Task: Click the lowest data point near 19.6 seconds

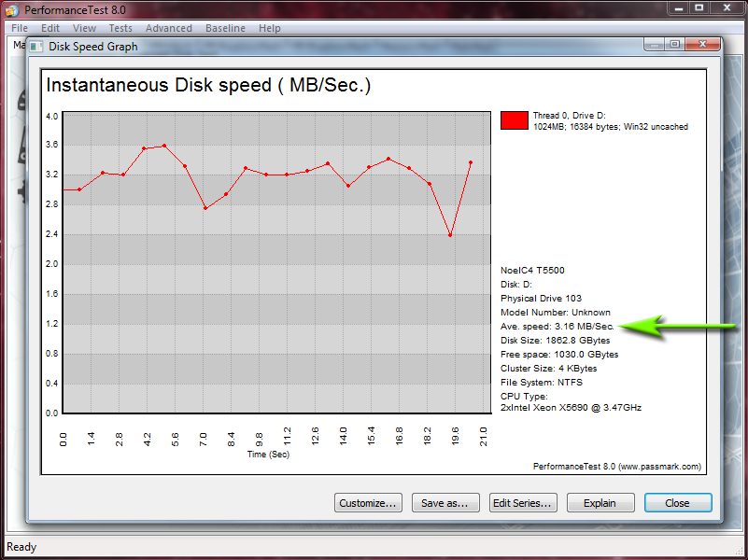Action: [x=450, y=235]
